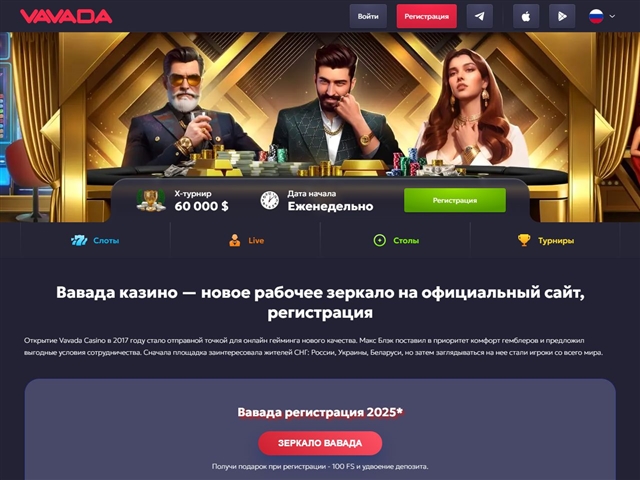Open the Слоты tab

95,240
